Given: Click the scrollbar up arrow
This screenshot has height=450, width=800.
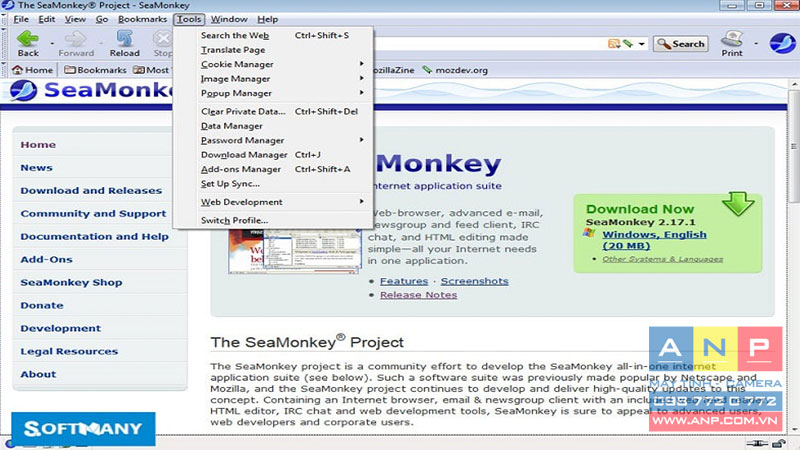Looking at the screenshot, I should tap(794, 84).
